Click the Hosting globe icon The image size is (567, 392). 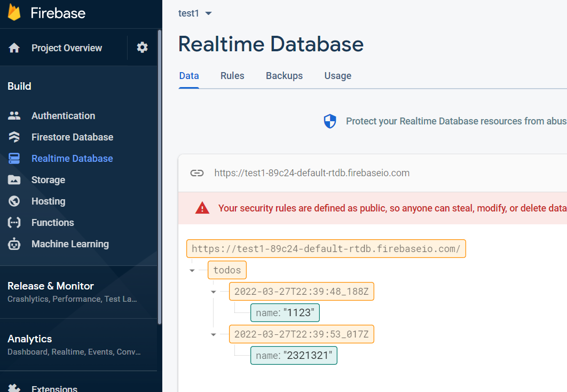tap(14, 201)
